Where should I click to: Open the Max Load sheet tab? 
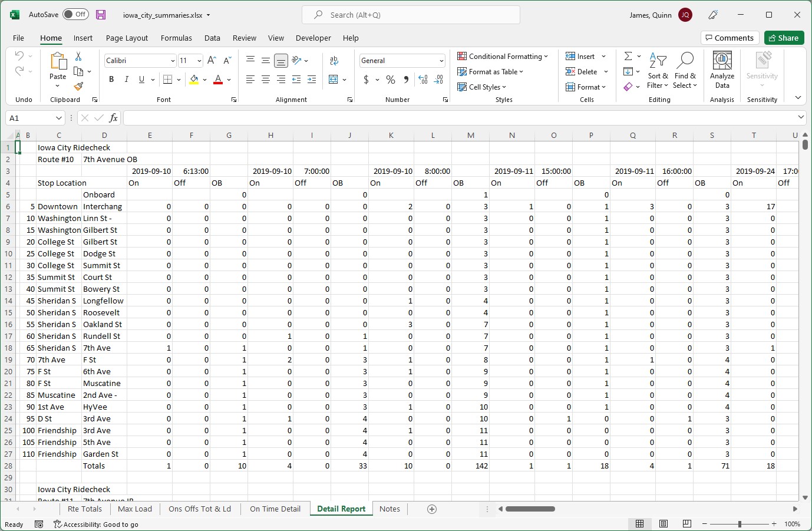134,509
